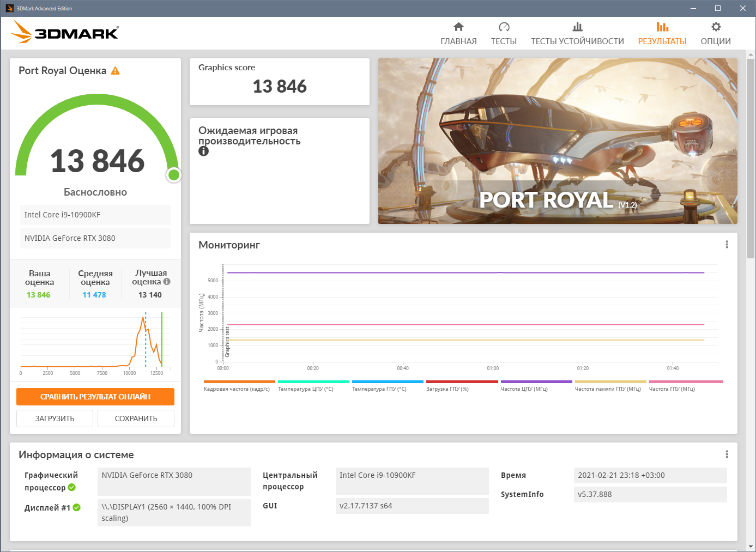The image size is (756, 552).
Task: Minimize the 3DMark window
Action: coord(693,8)
